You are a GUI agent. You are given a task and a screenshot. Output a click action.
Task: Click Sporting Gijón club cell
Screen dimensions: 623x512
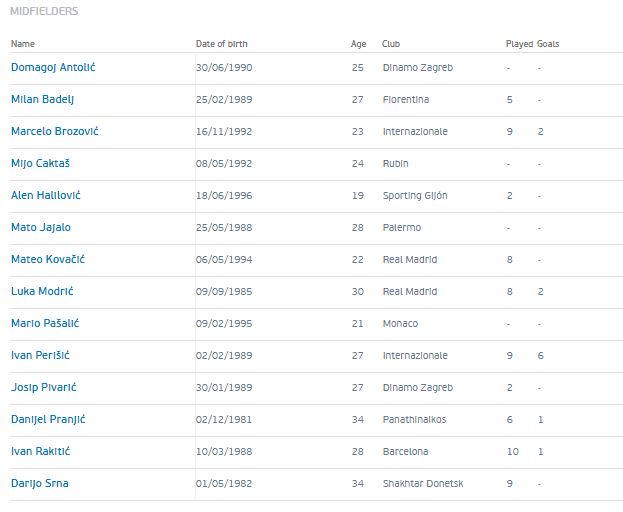[x=415, y=195]
